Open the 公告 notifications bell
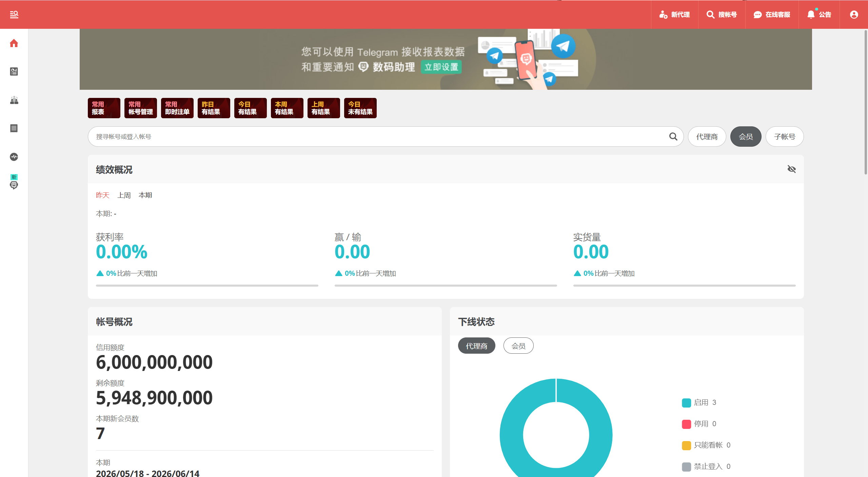The image size is (868, 477). [819, 15]
